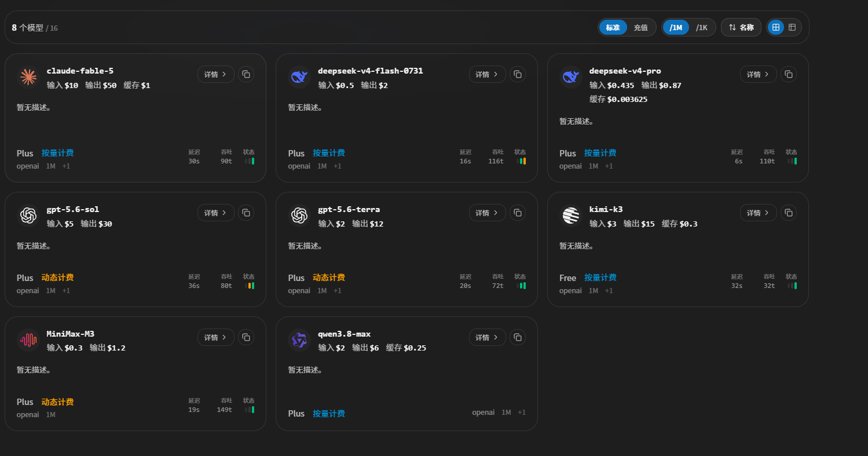Click the 8 个模型 count label

point(27,27)
